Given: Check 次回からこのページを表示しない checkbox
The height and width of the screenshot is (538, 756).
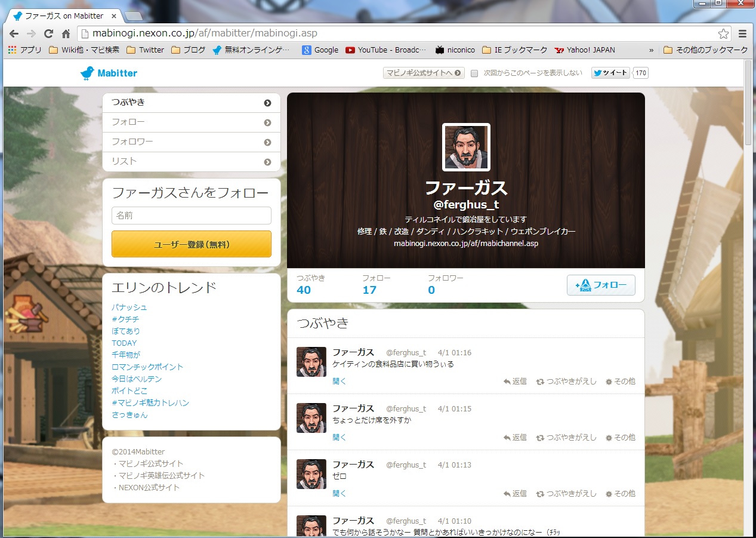Looking at the screenshot, I should point(474,73).
